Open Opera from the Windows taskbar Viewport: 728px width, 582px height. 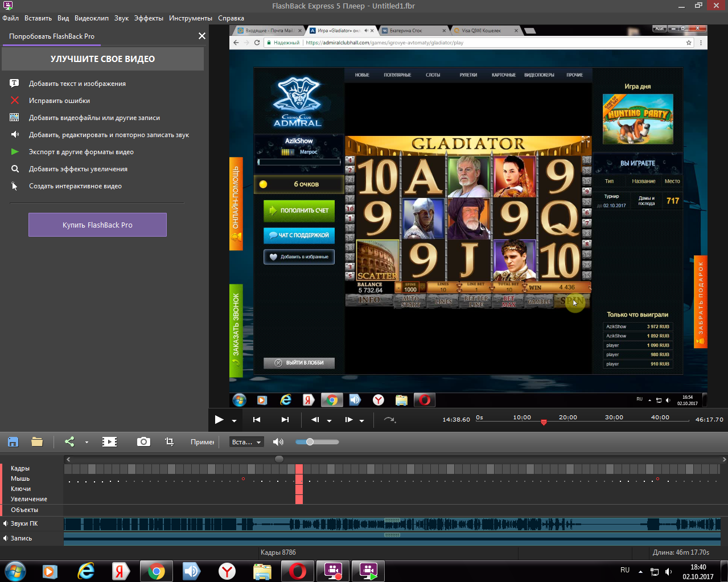pyautogui.click(x=298, y=571)
